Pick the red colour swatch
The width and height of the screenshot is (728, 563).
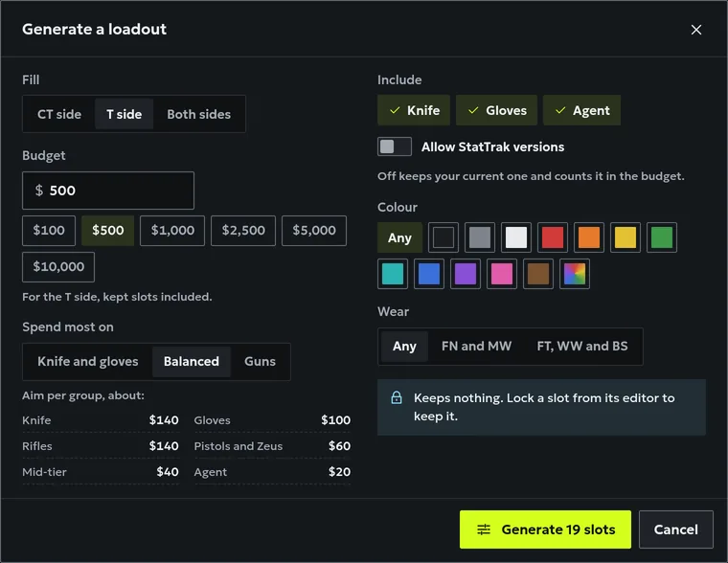click(553, 237)
